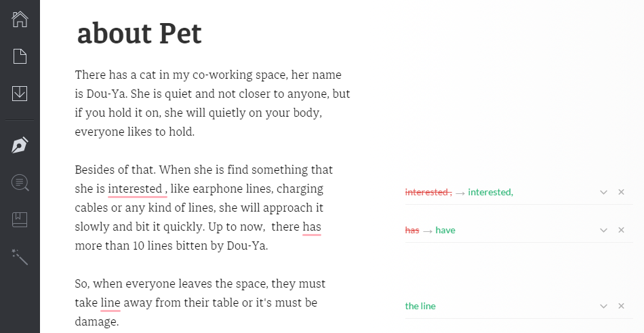The image size is (644, 333).
Task: Click the underlined word 'interested' in text
Action: point(134,189)
